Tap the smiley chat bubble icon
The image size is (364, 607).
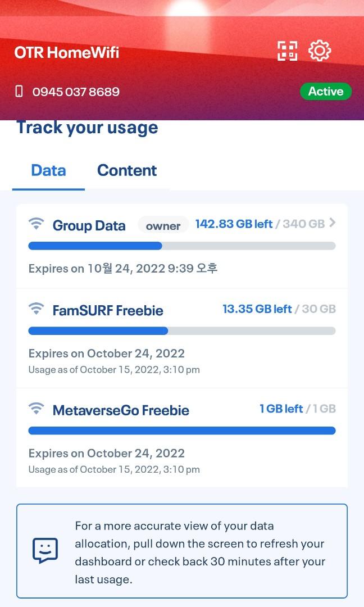46,550
